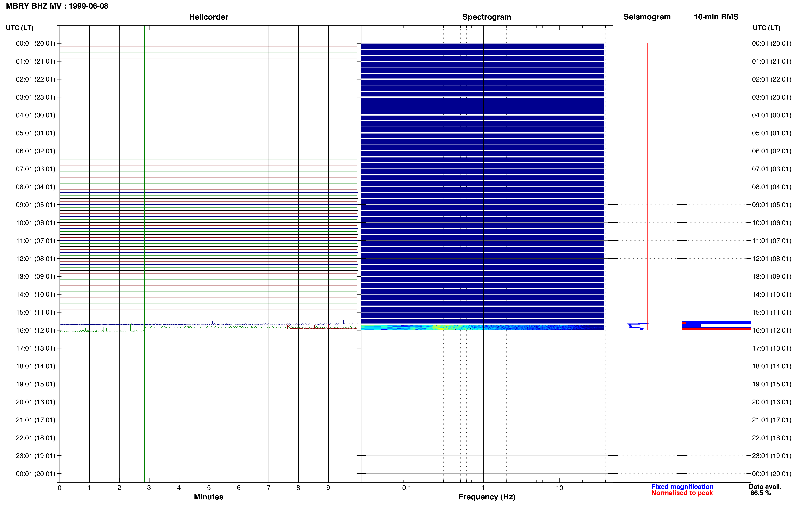Click the "5" tick on the Minutes axis

209,488
